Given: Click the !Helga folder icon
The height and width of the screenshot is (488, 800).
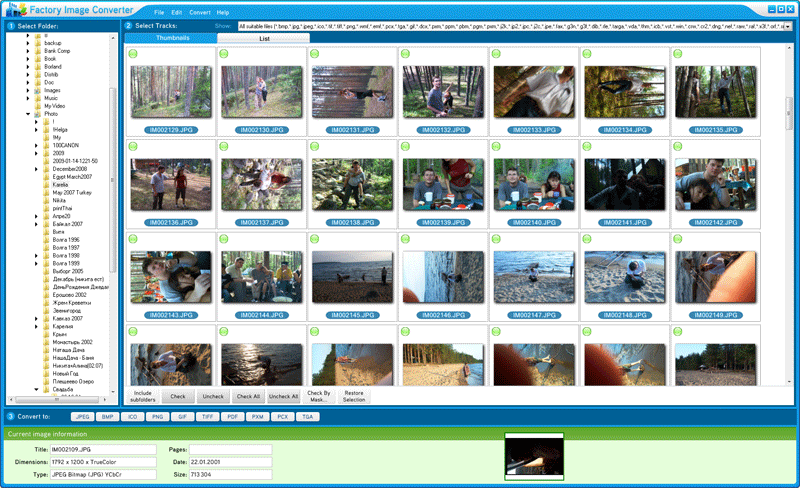Looking at the screenshot, I should click(46, 130).
